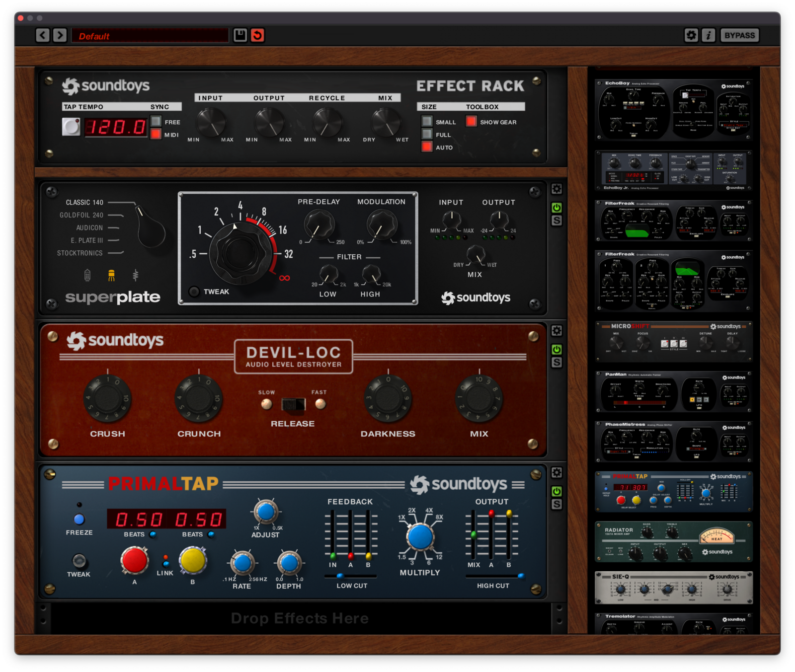This screenshot has width=795, height=672.
Task: Select PhaseMistress in the gear list
Action: coord(673,442)
